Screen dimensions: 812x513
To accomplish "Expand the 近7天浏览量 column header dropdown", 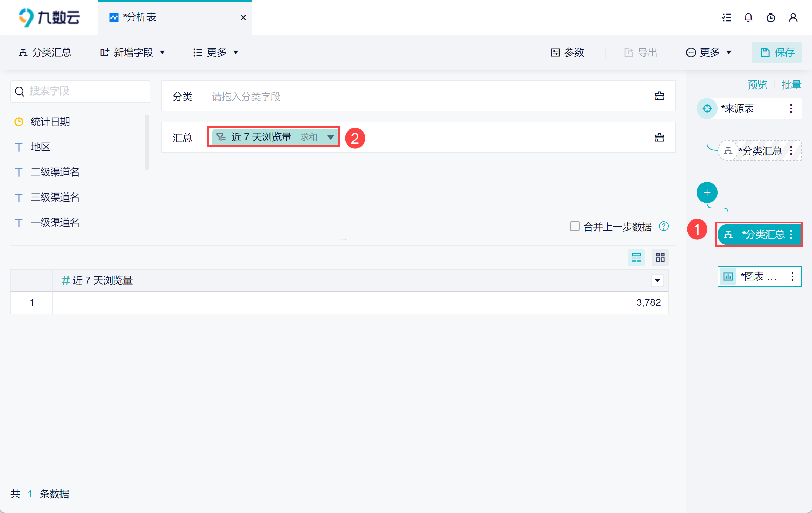I will click(x=657, y=281).
